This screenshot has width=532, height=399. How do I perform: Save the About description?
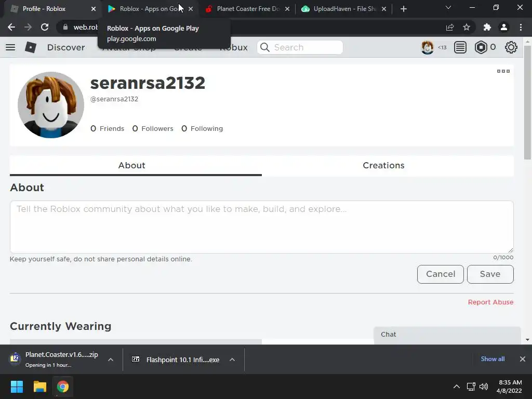coord(490,274)
